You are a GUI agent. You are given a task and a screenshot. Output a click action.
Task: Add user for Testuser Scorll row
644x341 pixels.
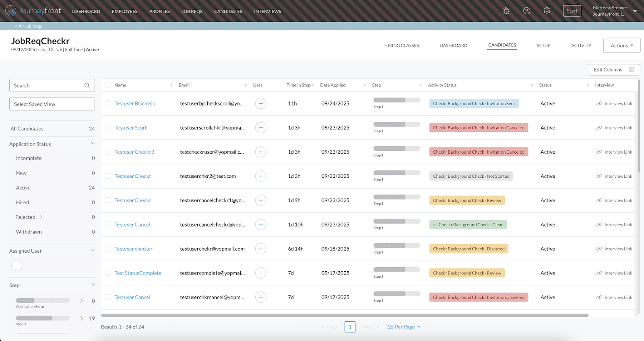[261, 128]
